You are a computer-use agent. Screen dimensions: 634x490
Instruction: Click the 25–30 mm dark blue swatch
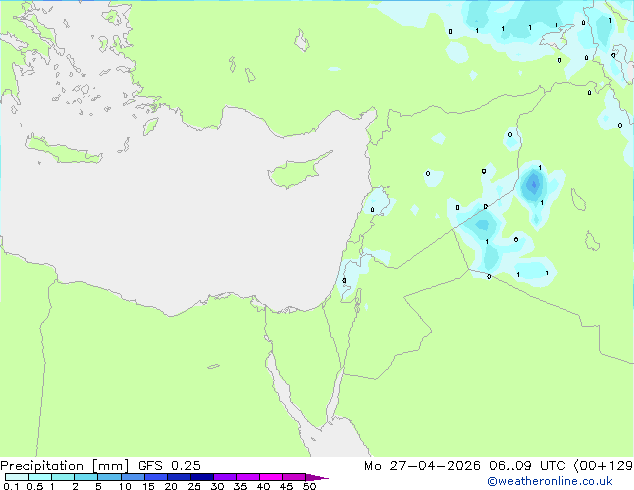point(202,477)
